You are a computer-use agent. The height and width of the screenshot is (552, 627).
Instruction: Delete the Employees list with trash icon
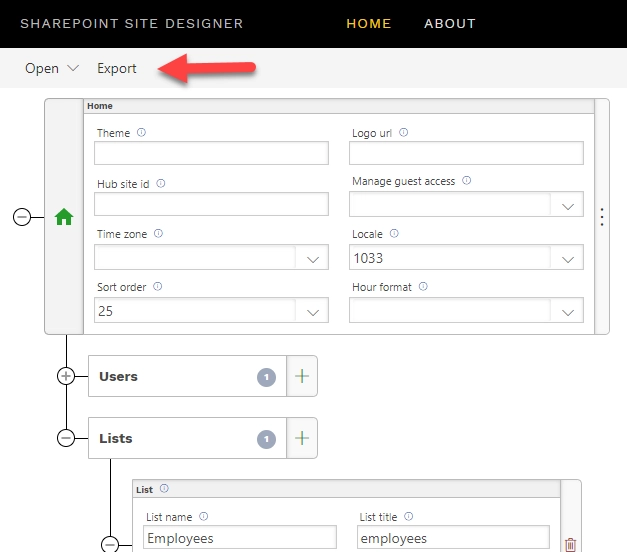point(571,544)
